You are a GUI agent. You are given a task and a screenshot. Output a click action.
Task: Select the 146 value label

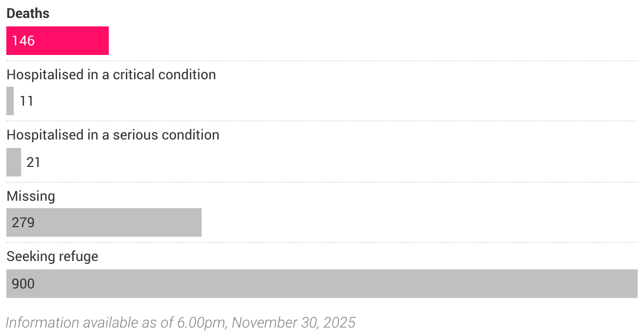23,41
